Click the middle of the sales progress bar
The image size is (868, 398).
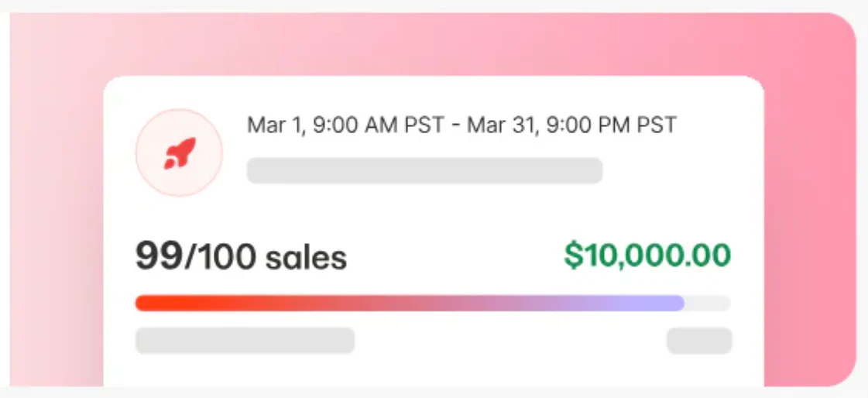click(432, 303)
